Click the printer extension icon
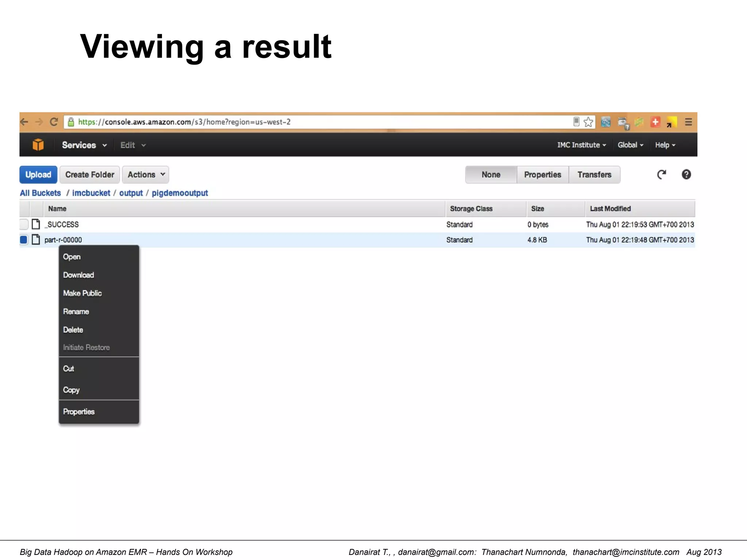Image resolution: width=747 pixels, height=560 pixels. 623,123
